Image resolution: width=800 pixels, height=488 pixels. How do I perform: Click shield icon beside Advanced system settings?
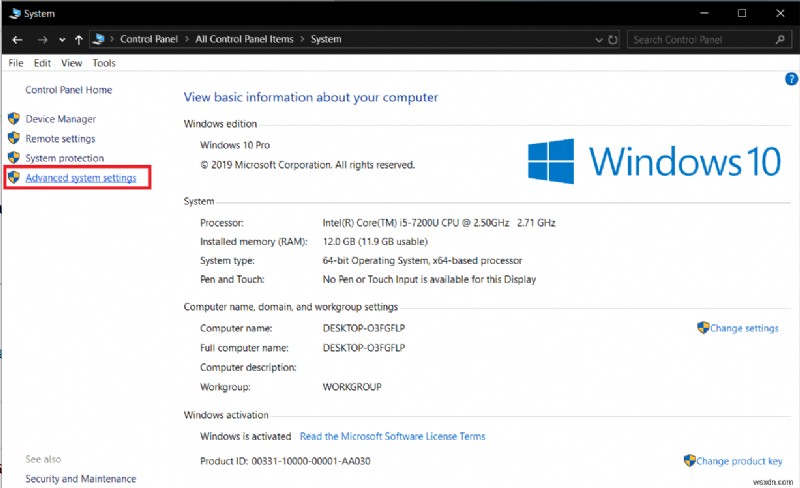[x=14, y=177]
